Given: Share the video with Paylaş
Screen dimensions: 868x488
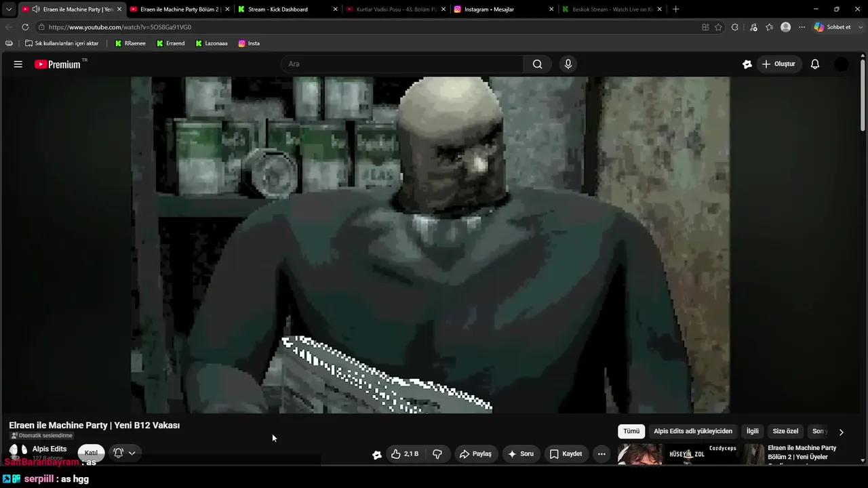Looking at the screenshot, I should 475,454.
